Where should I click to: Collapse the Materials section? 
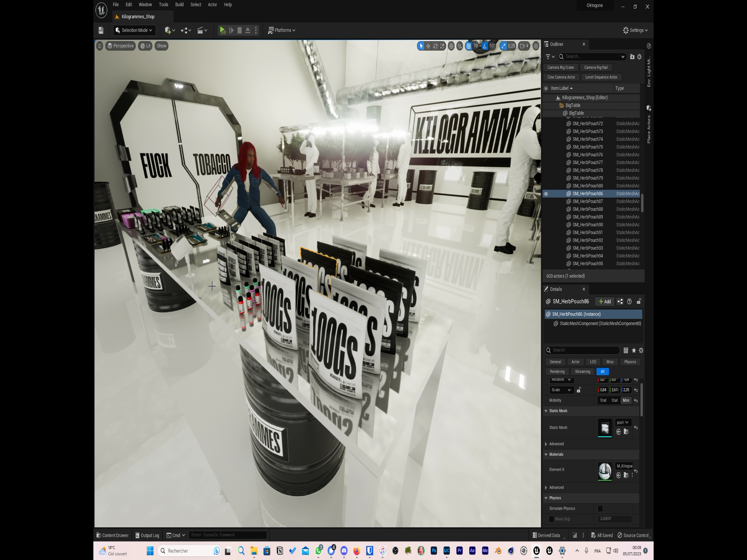coord(546,454)
